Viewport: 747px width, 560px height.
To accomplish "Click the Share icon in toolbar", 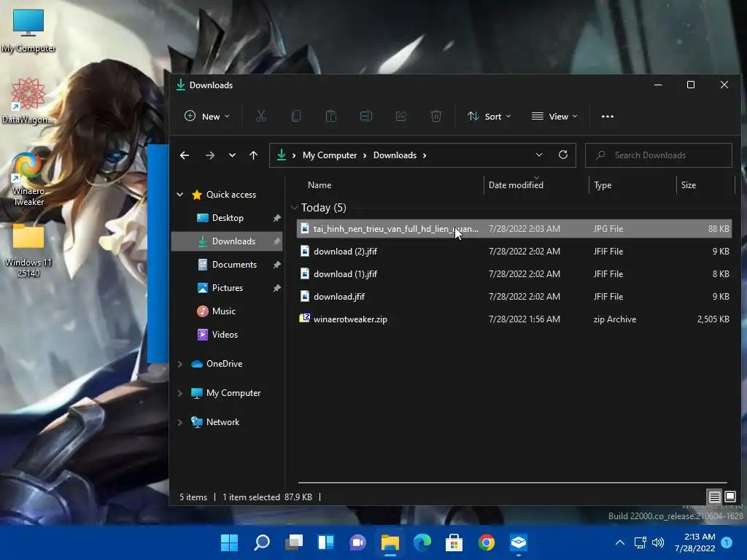I will click(x=401, y=116).
